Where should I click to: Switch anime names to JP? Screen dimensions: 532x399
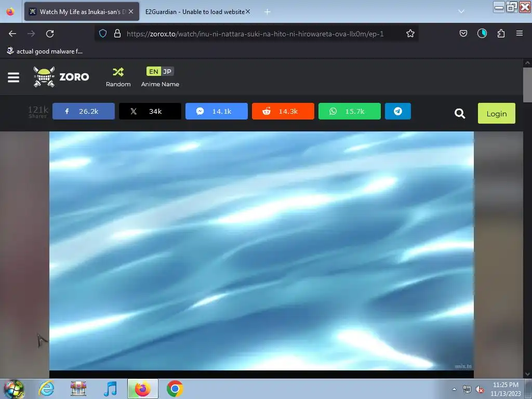tap(167, 72)
